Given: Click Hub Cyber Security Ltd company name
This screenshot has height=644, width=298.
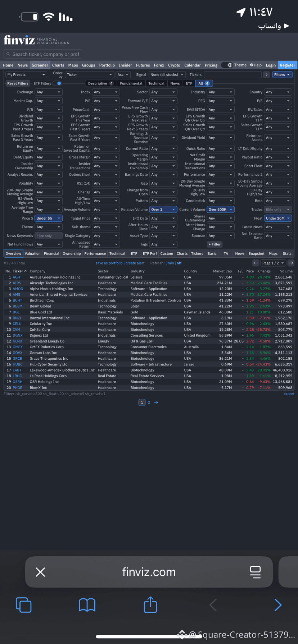Looking at the screenshot, I should pos(49,364).
